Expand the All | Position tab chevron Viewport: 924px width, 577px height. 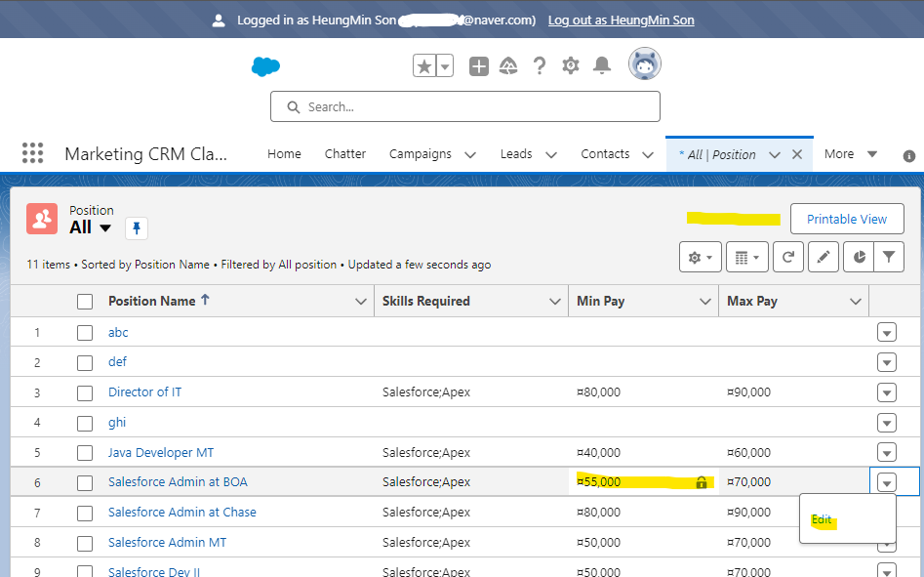pos(775,155)
